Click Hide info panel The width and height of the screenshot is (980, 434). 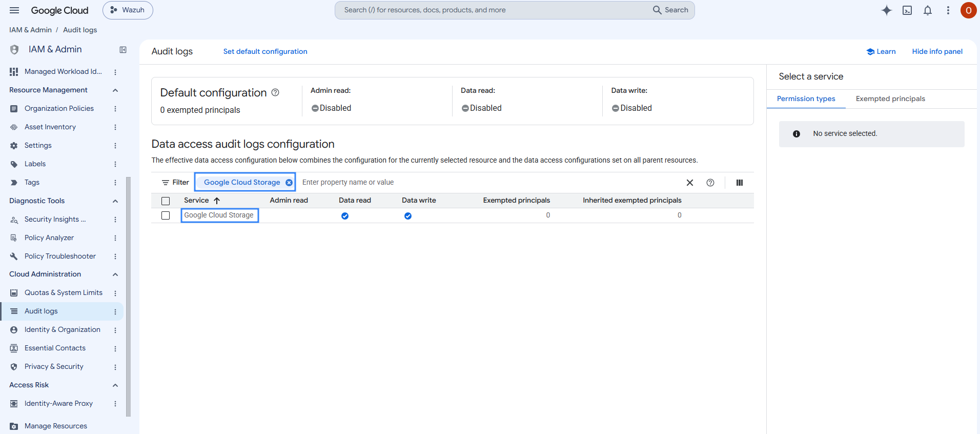point(937,51)
